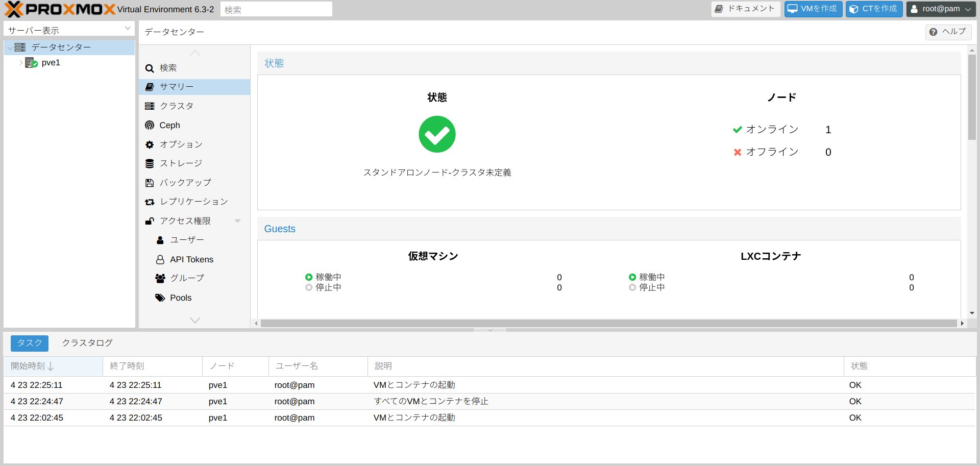Open the Pools section
This screenshot has width=980, height=466.
[181, 298]
